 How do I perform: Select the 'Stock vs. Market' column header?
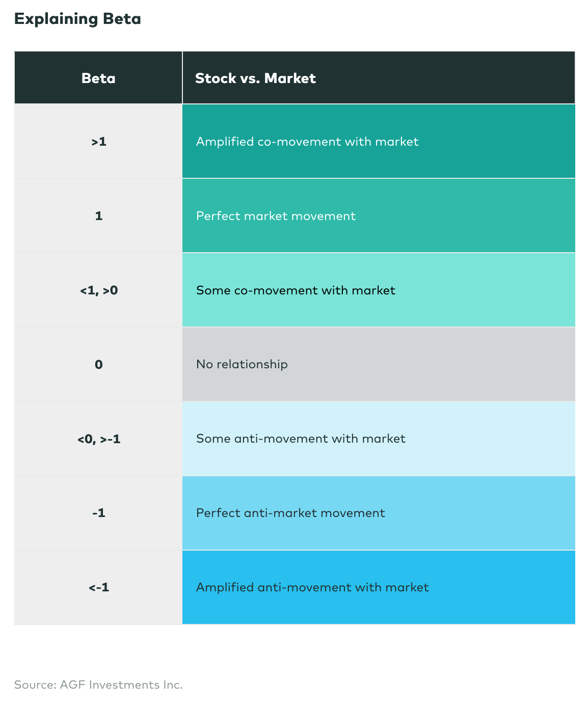(x=255, y=78)
